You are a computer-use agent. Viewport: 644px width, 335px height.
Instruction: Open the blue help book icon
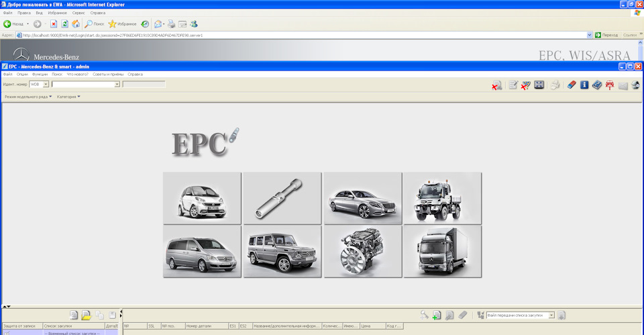click(x=597, y=85)
